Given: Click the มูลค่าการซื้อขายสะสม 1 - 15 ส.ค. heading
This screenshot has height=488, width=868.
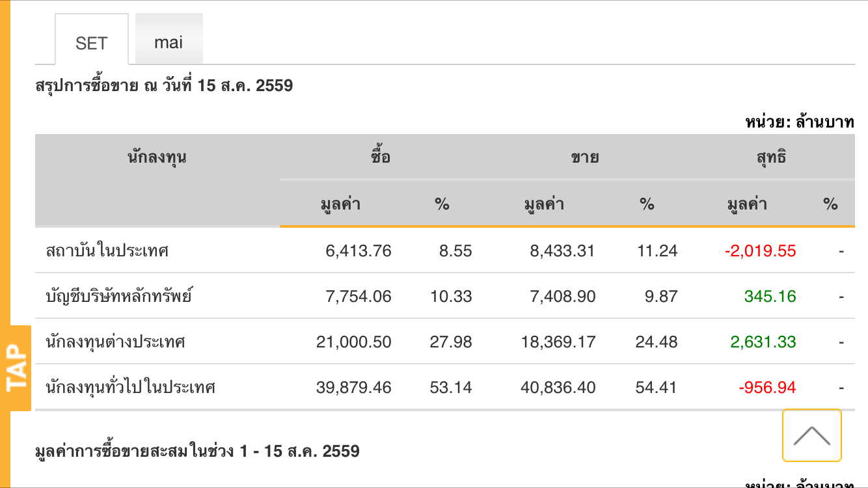Looking at the screenshot, I should (197, 451).
